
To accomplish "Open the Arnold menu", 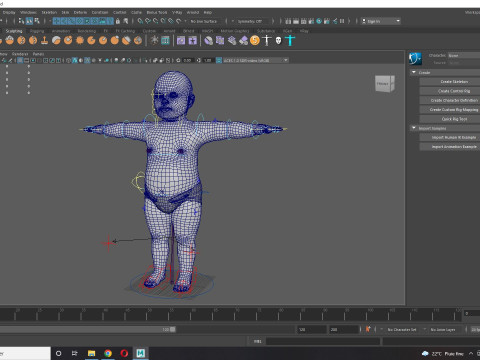I will 193,12.
